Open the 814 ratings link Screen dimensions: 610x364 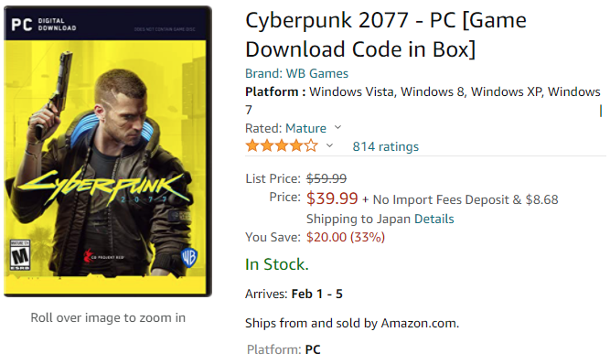[386, 146]
